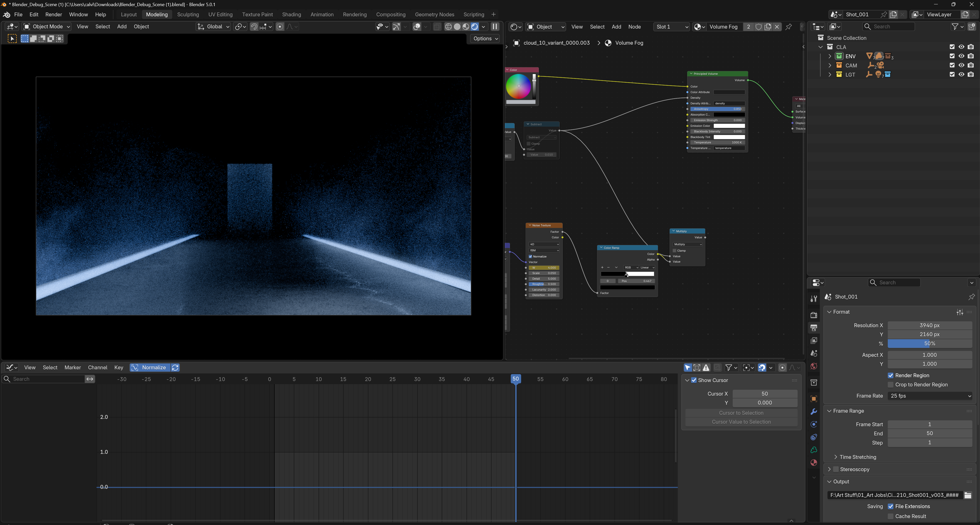Click the viewport Options button
This screenshot has height=525, width=980.
(x=485, y=38)
